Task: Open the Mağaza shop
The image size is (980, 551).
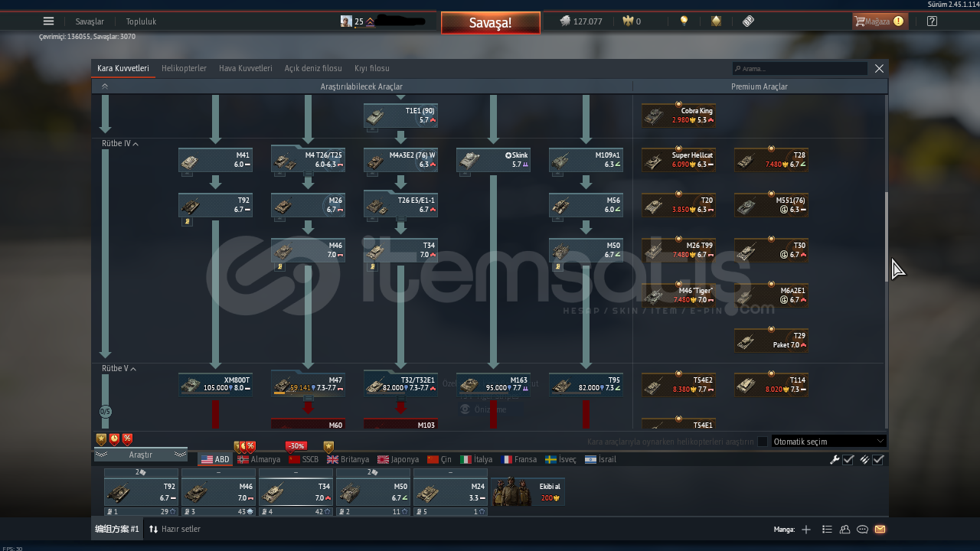Action: click(880, 21)
